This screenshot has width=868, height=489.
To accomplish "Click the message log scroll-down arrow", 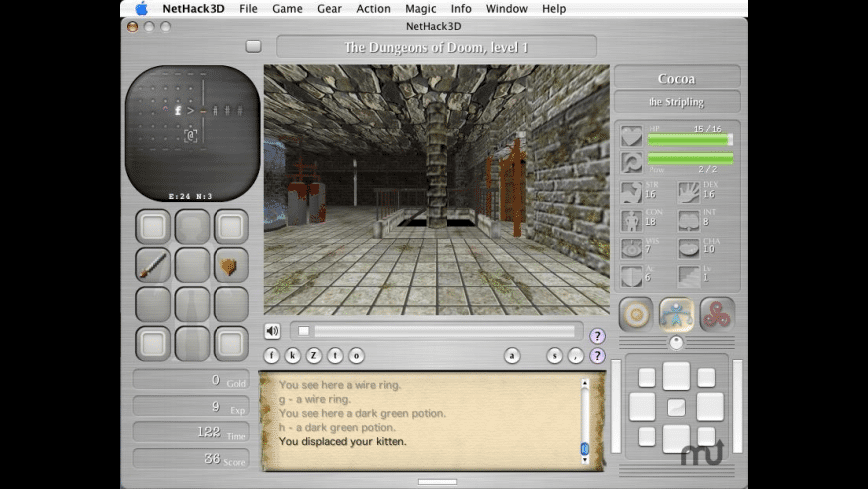I will click(584, 460).
